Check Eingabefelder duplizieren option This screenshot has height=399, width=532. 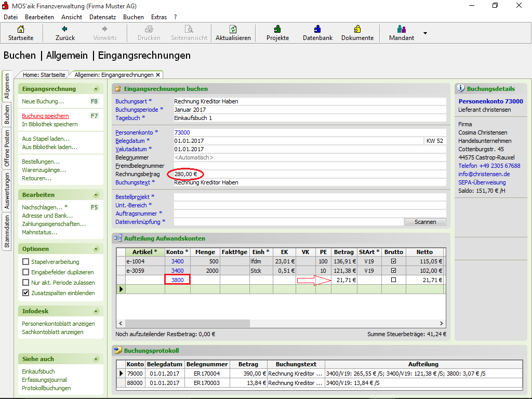point(25,272)
